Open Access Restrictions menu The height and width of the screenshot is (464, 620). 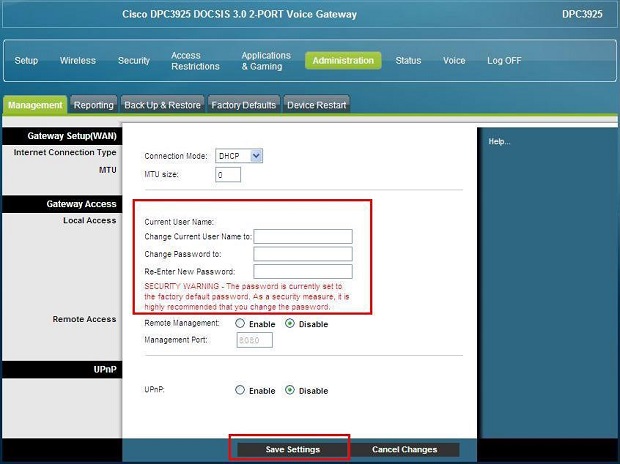[x=195, y=61]
